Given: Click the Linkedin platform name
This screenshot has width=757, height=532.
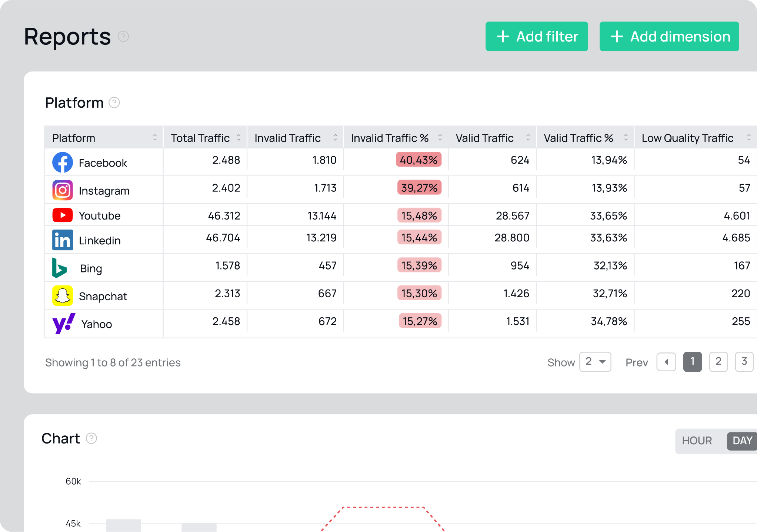Looking at the screenshot, I should [100, 241].
